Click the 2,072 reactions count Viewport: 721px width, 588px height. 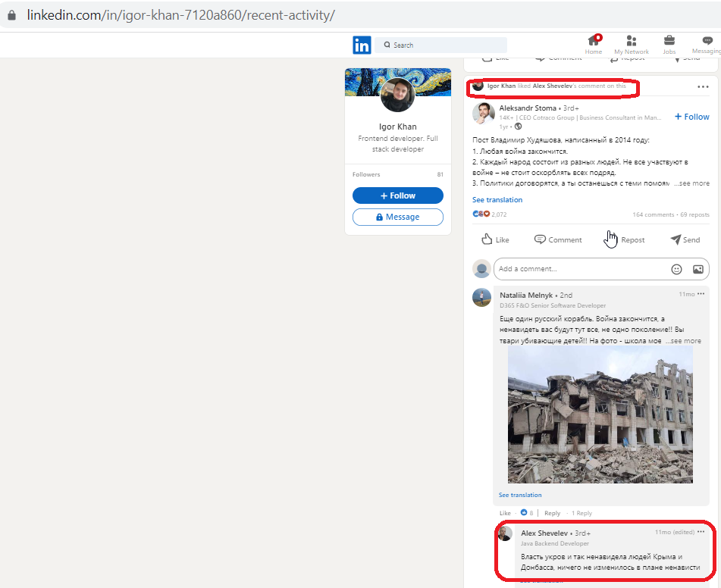[499, 214]
